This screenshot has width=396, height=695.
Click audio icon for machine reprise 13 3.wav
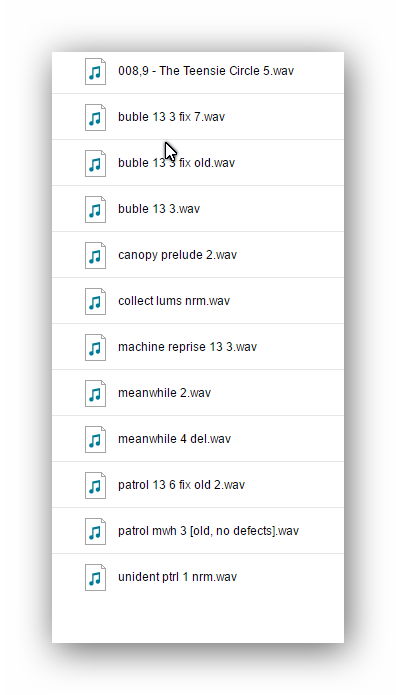pyautogui.click(x=95, y=348)
